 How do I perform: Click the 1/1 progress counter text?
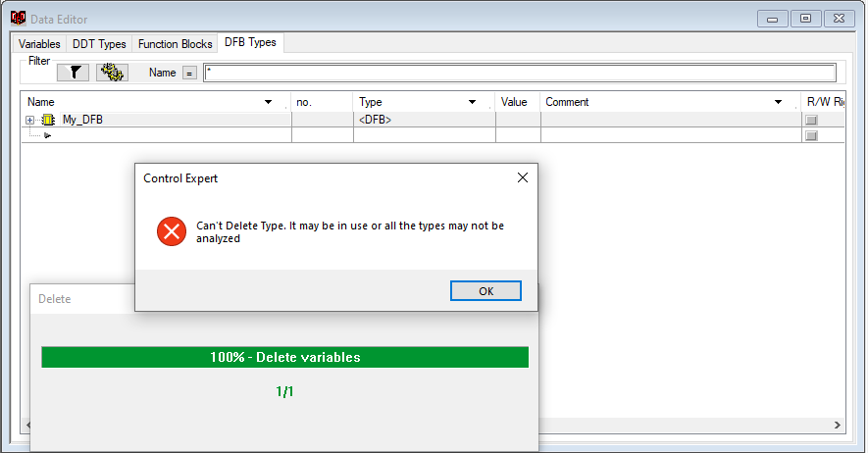coord(284,391)
